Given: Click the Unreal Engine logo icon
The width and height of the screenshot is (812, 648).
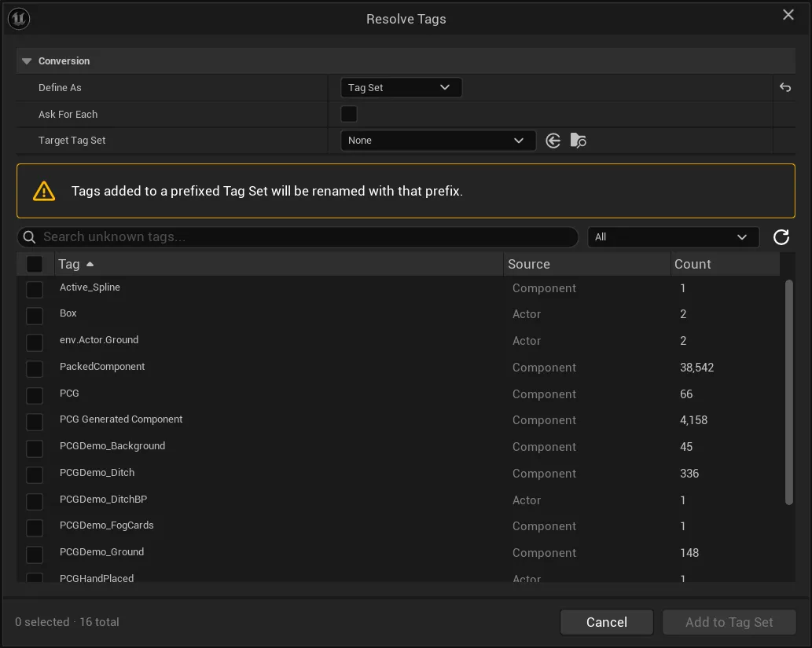Looking at the screenshot, I should click(19, 19).
